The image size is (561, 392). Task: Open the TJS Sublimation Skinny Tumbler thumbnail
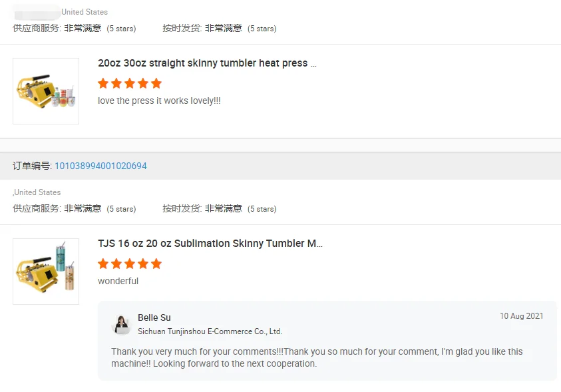pos(46,272)
